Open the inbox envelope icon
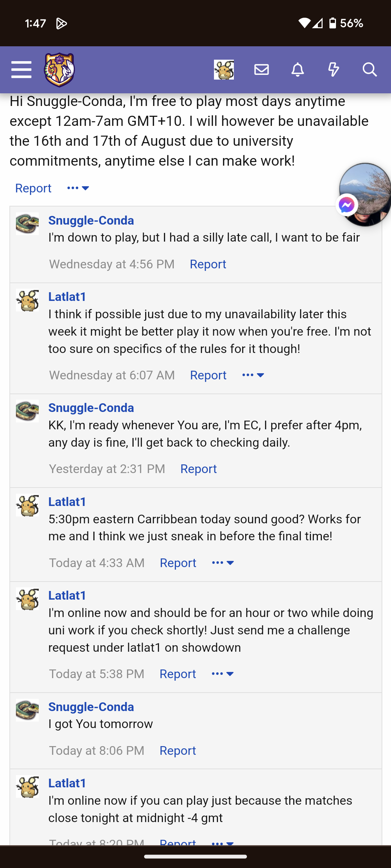 click(261, 69)
